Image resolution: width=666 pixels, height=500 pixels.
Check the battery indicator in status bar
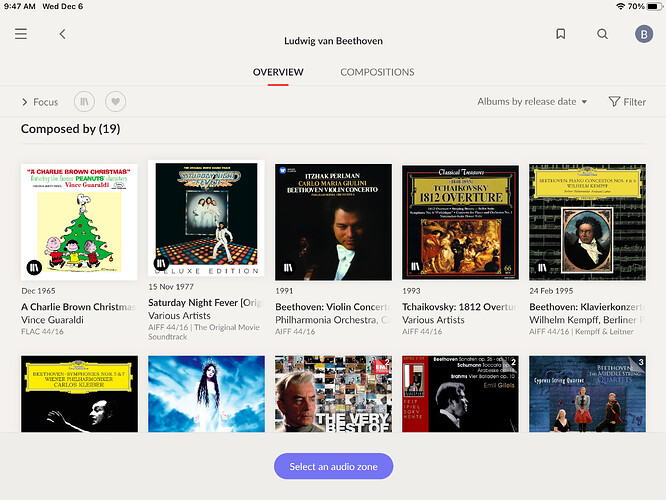tap(655, 6)
